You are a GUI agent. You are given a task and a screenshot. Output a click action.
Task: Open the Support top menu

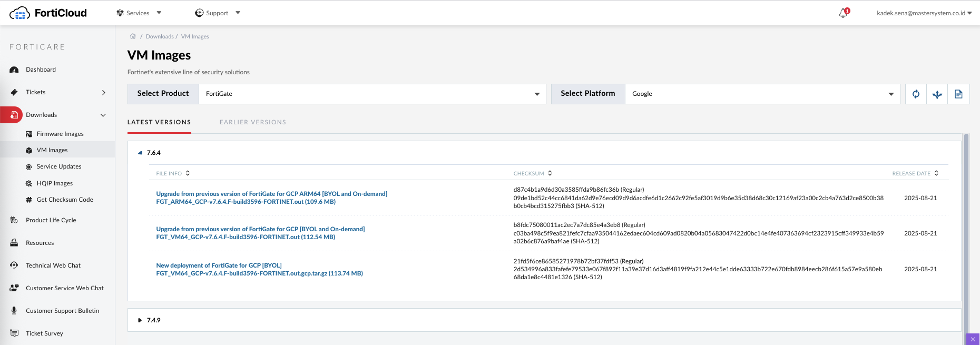tap(217, 13)
